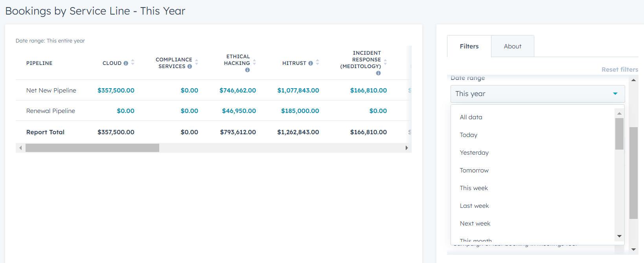Click the HITRUST info icon
Viewport: 644px width, 263px height.
pos(311,63)
